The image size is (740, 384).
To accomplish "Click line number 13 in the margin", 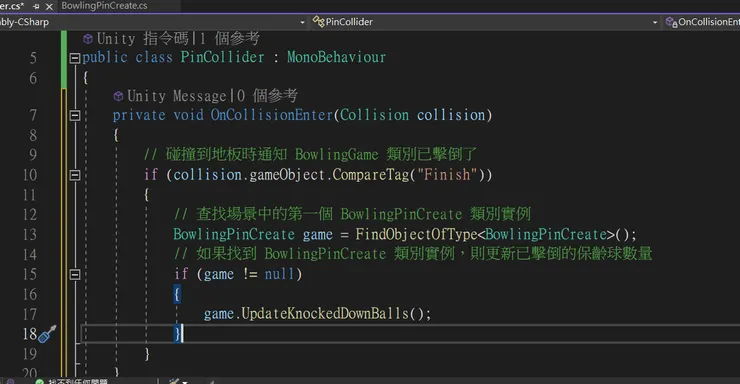I will click(29, 234).
